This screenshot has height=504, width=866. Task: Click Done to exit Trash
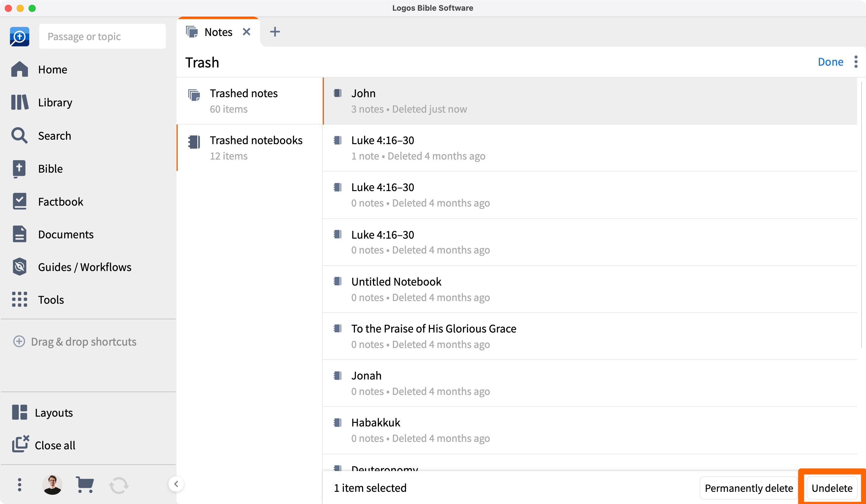(x=830, y=62)
